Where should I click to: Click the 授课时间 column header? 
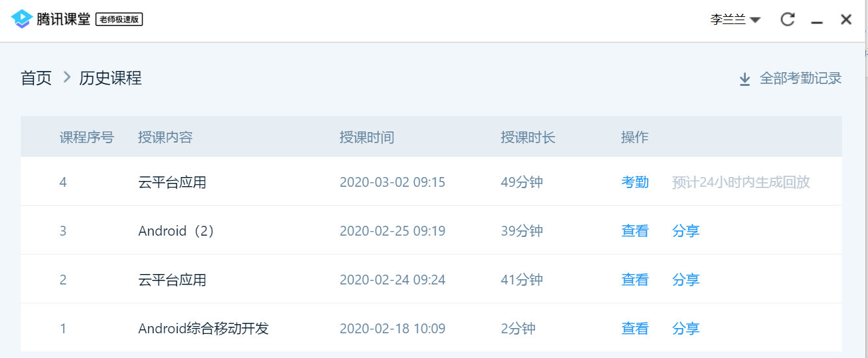tap(367, 137)
